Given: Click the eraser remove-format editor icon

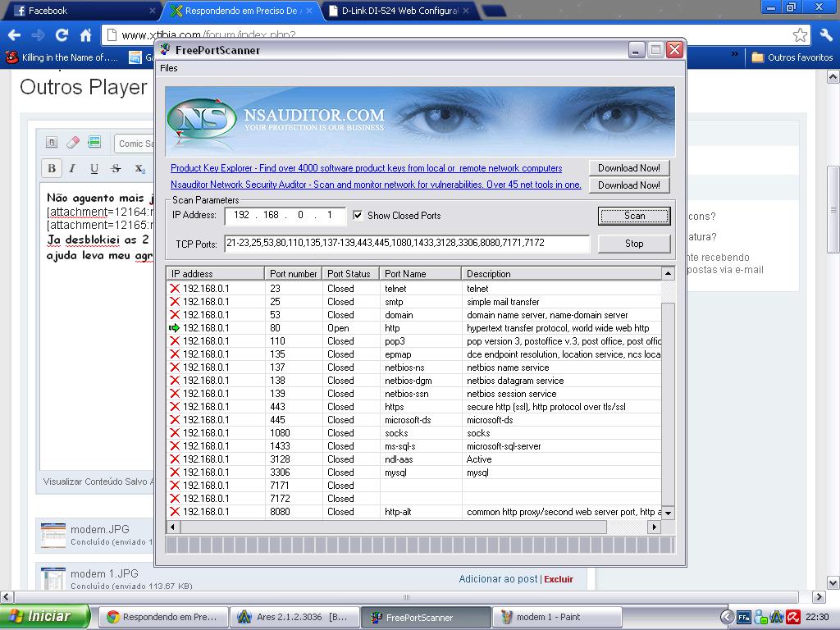Looking at the screenshot, I should click(73, 142).
